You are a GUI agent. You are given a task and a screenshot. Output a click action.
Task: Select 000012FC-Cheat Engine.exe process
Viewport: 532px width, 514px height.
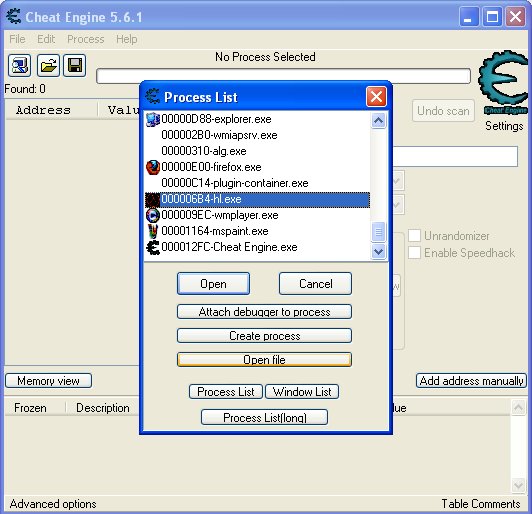pos(257,247)
